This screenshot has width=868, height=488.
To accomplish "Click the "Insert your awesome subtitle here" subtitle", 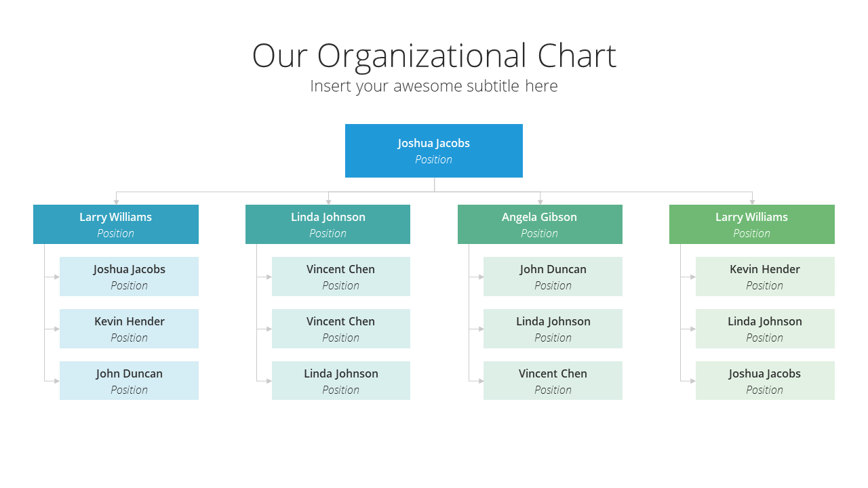I will pyautogui.click(x=434, y=86).
